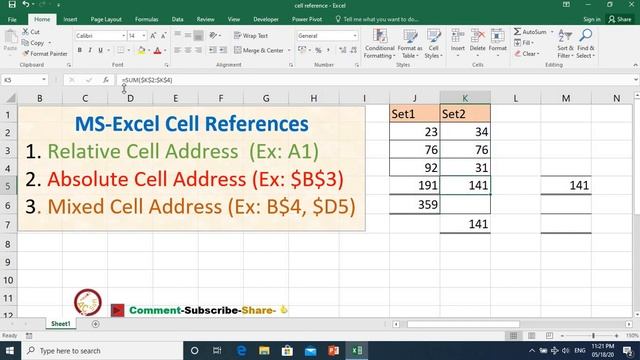Click the Insert Function fx icon
The image size is (640, 360).
pos(106,80)
